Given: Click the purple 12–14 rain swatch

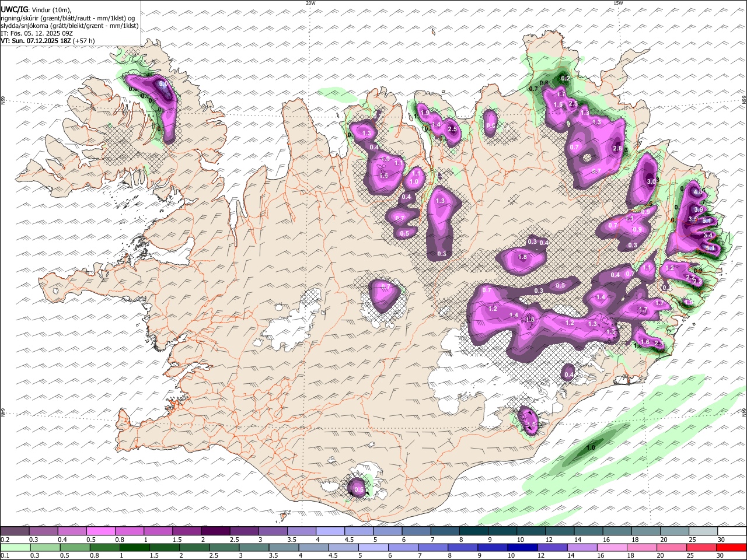Looking at the screenshot, I should 553,548.
